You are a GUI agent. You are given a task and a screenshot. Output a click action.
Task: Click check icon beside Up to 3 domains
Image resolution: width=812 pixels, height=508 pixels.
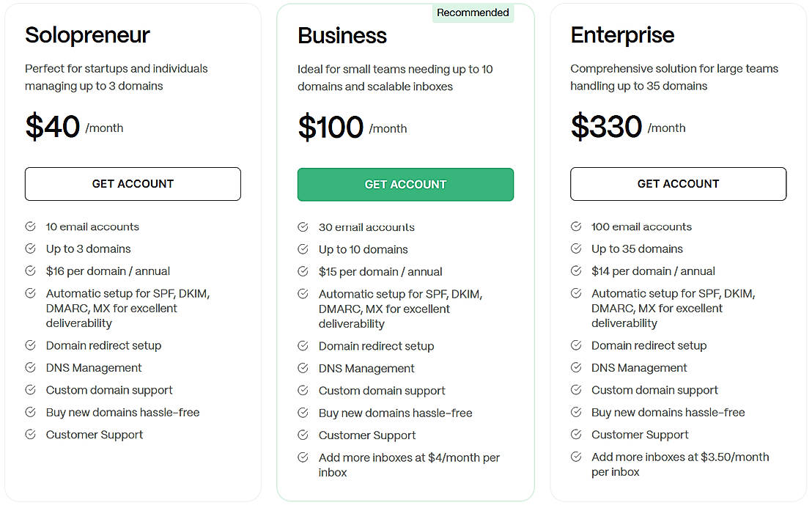coord(30,249)
